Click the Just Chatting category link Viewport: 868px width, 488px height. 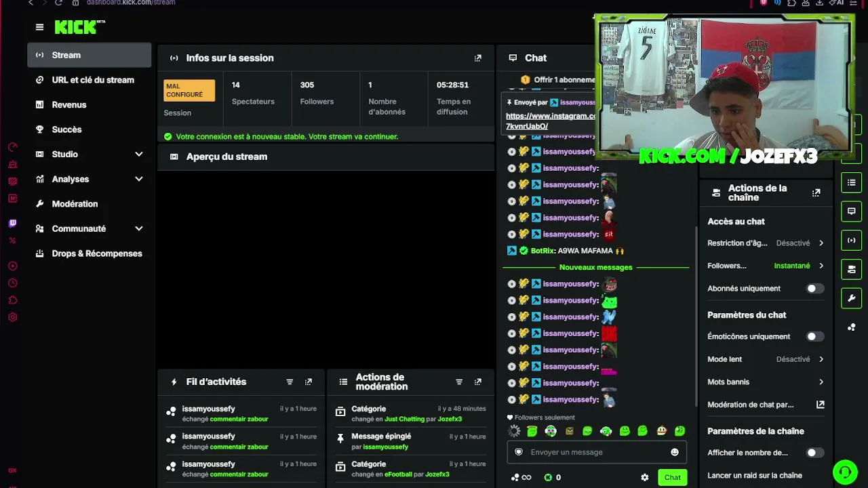tap(404, 420)
